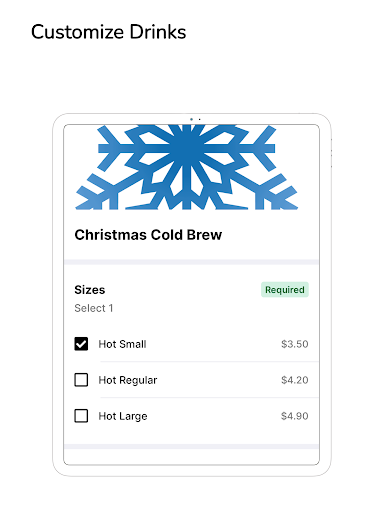
Task: Click the Select 1 hint text
Action: (94, 308)
